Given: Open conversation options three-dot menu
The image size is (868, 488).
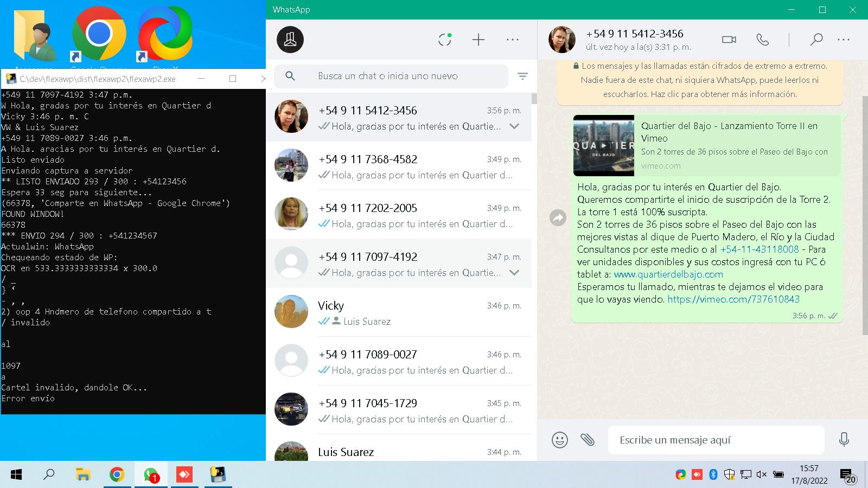Looking at the screenshot, I should 844,40.
